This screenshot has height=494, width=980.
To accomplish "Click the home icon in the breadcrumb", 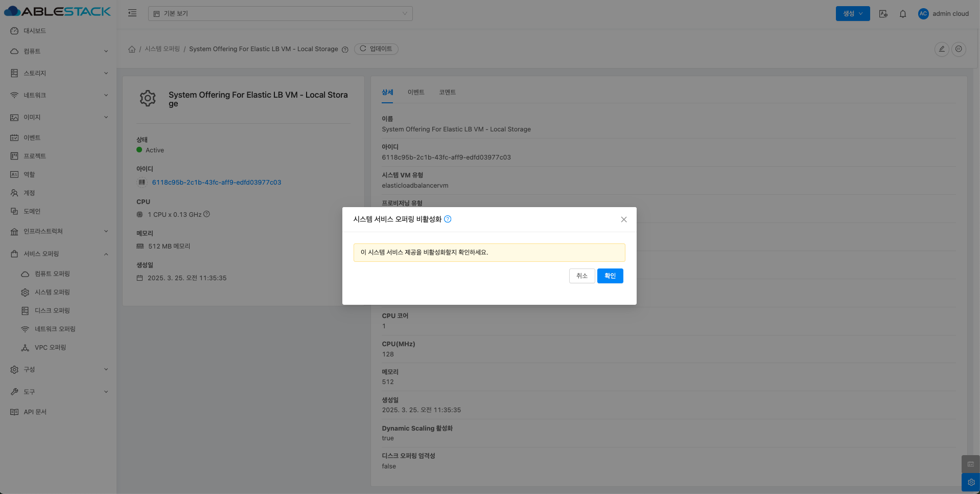I will point(132,49).
